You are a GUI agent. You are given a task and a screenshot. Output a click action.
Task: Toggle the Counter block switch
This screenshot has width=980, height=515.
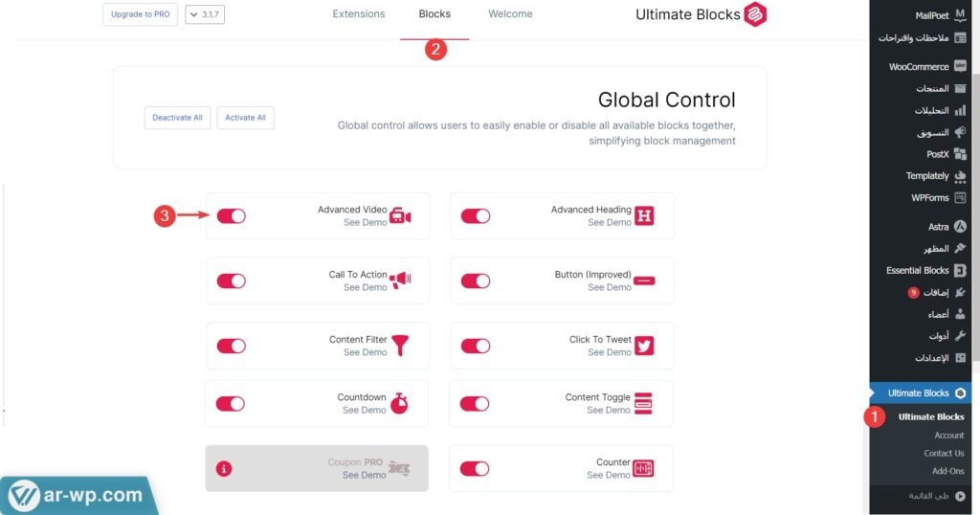(x=475, y=469)
